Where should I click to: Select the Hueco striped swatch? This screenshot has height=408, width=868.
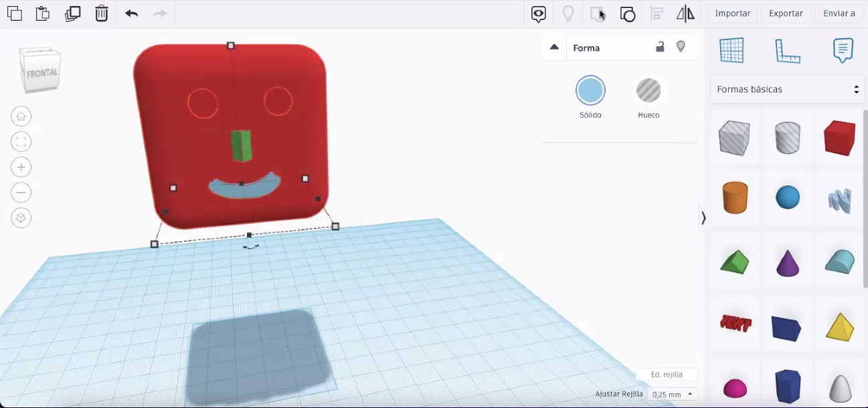pos(648,90)
